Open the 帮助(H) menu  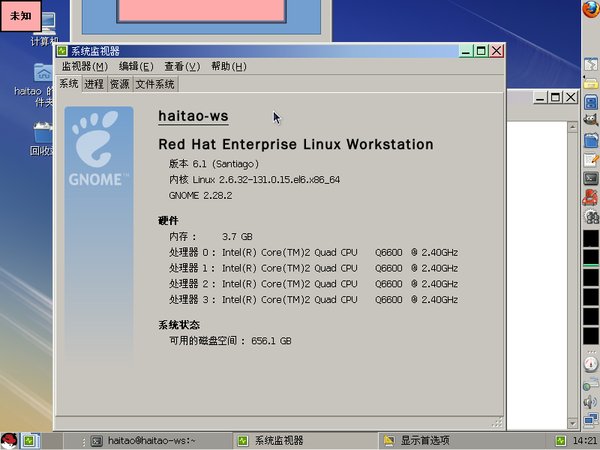click(229, 67)
